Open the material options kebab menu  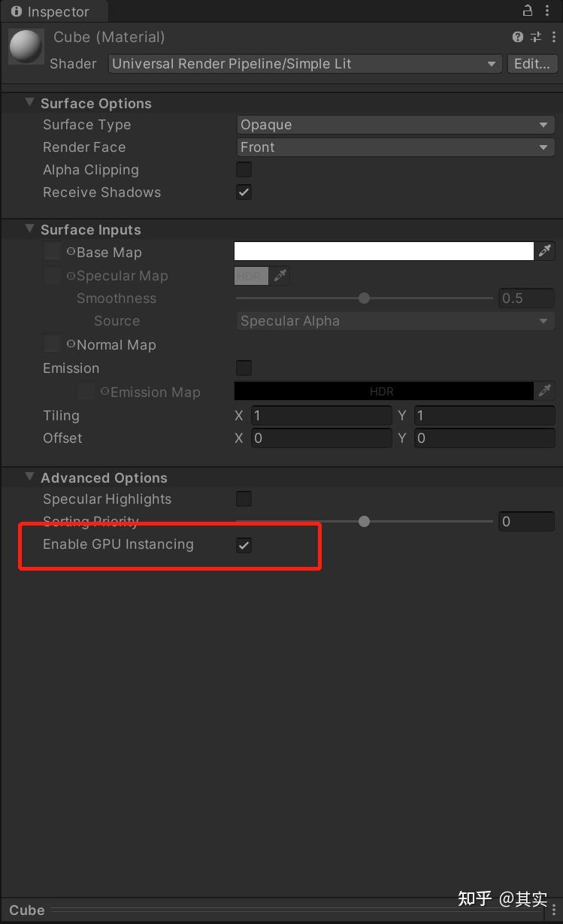coord(554,36)
